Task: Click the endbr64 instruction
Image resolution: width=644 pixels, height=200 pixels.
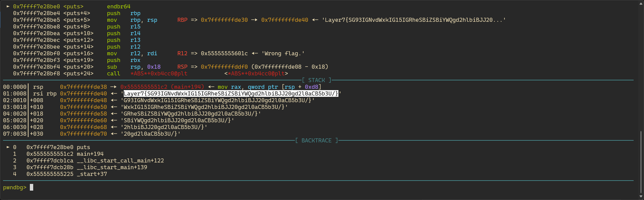Action: click(119, 6)
